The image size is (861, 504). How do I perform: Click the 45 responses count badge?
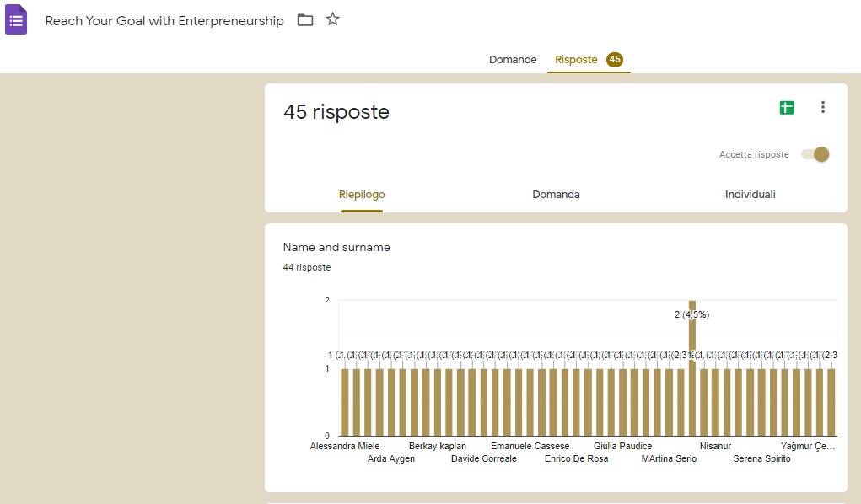pyautogui.click(x=615, y=60)
